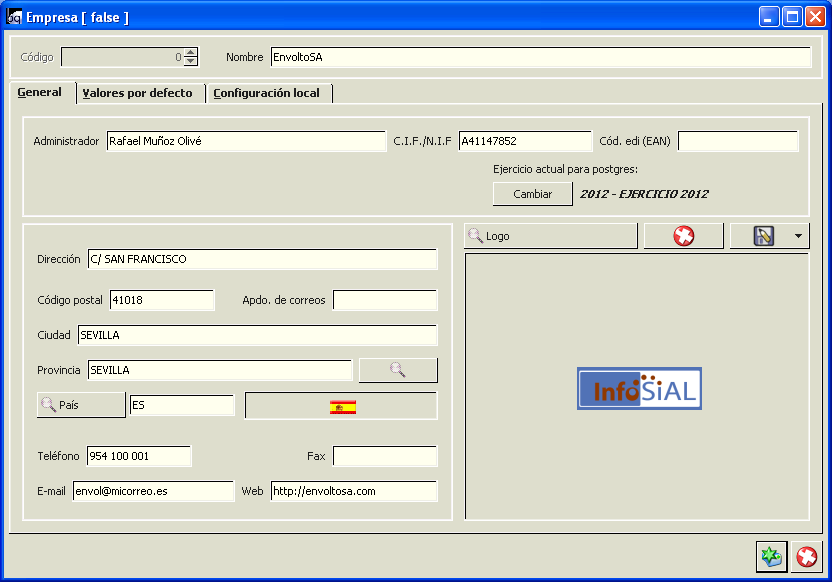This screenshot has width=832, height=582.
Task: Click the Spanish flag display
Action: [x=342, y=407]
